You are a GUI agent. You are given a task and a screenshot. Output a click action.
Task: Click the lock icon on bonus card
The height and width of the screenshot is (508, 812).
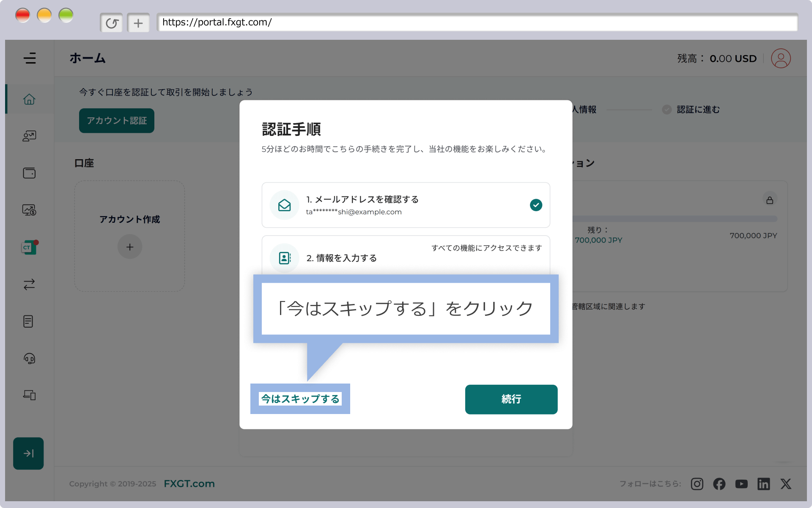[770, 200]
